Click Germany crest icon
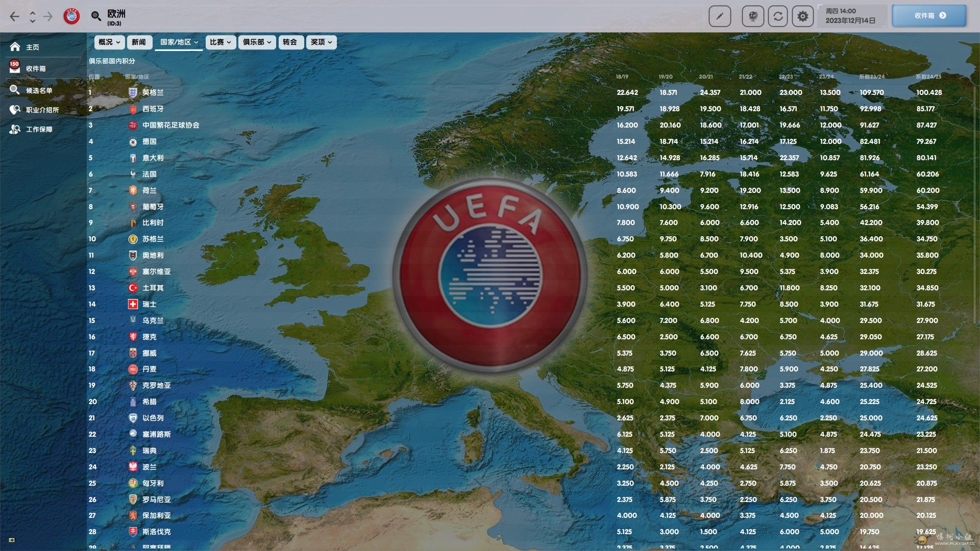Image resolution: width=980 pixels, height=551 pixels. tap(133, 141)
